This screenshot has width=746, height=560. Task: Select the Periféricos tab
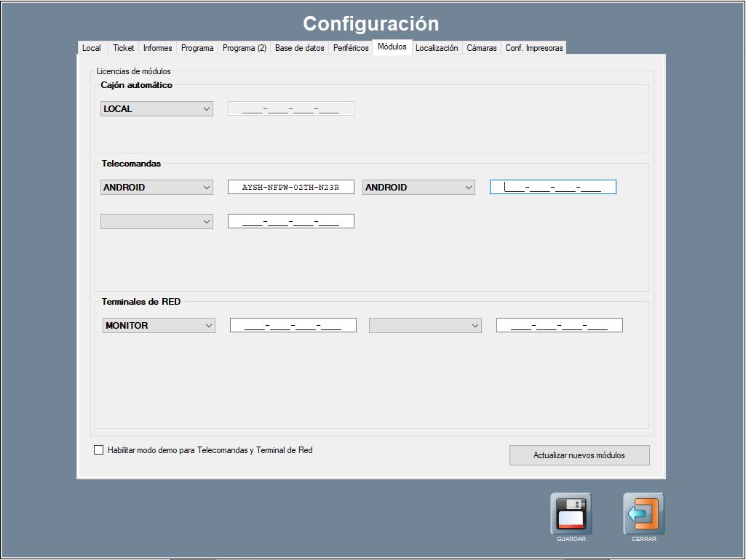click(351, 48)
